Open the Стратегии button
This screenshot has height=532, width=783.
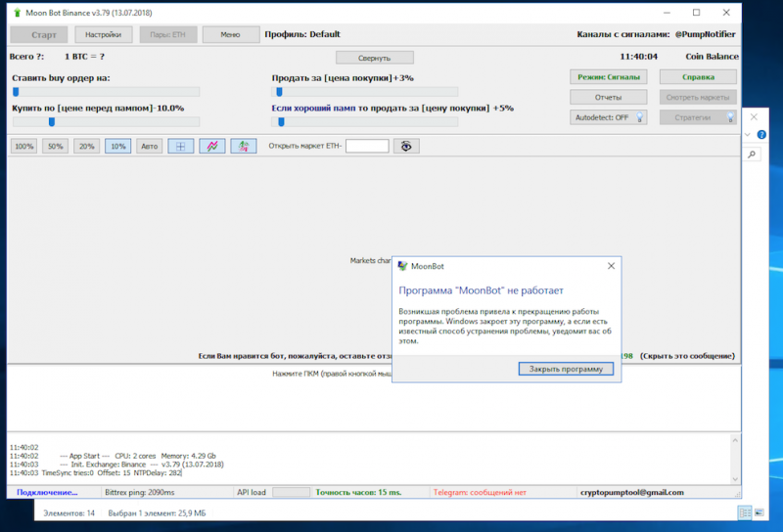(698, 117)
